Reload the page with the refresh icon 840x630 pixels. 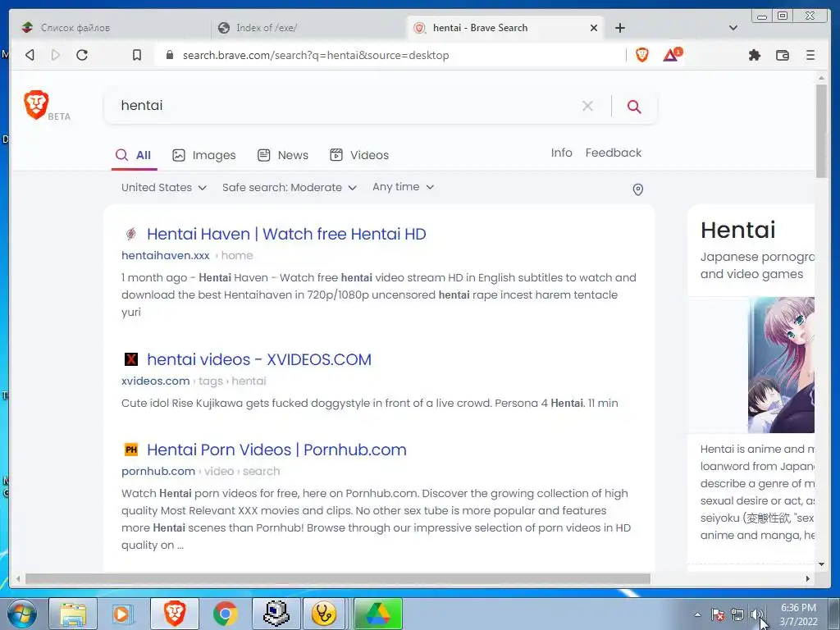pos(82,55)
